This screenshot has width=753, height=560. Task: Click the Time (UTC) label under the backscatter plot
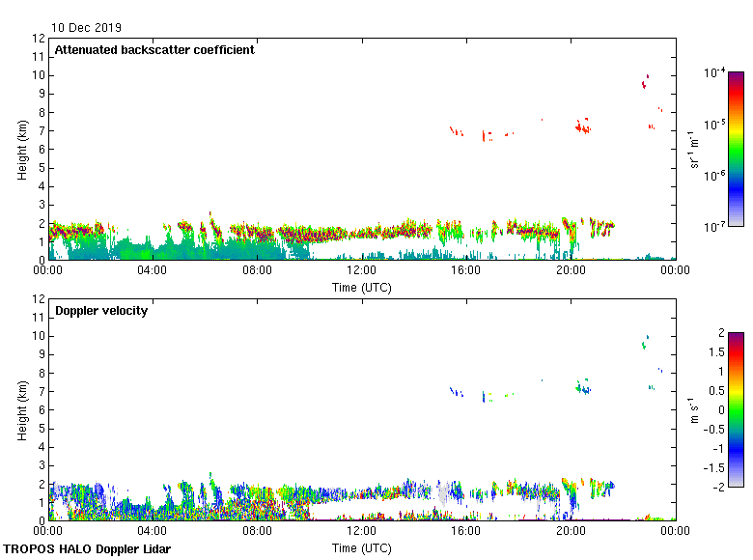click(362, 287)
